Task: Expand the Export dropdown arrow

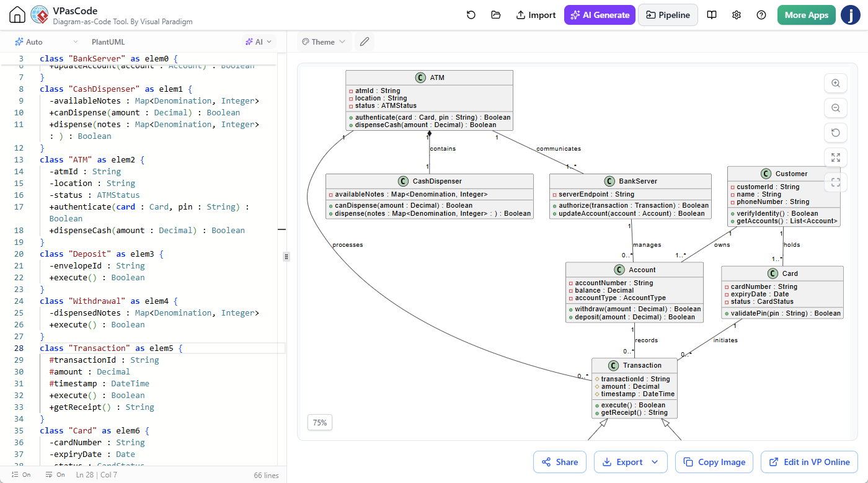Action: pos(655,462)
